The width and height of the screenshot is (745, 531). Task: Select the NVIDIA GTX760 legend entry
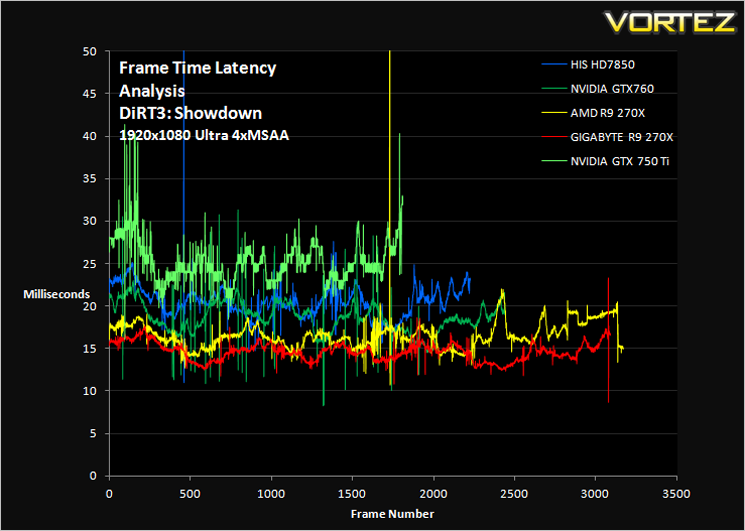coord(598,88)
